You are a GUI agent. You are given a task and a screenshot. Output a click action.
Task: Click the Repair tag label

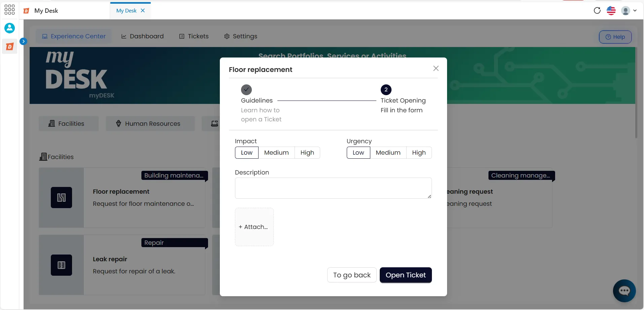174,243
